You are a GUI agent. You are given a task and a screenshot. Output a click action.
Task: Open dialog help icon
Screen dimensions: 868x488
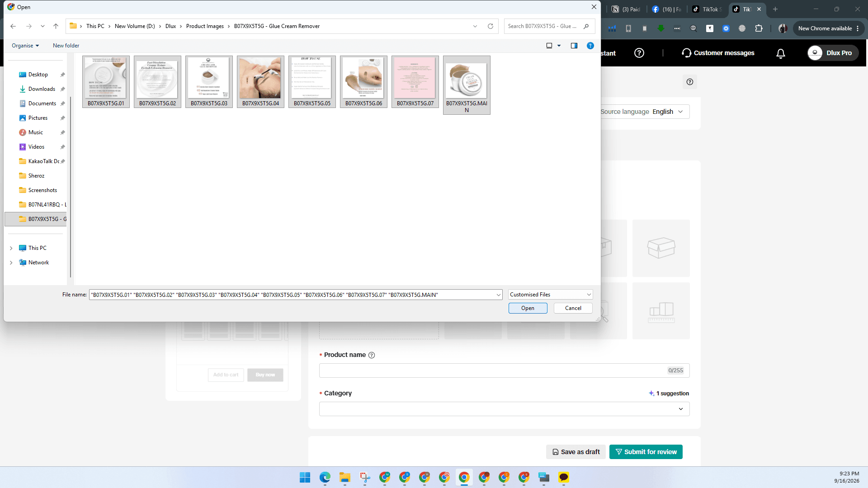coord(590,46)
